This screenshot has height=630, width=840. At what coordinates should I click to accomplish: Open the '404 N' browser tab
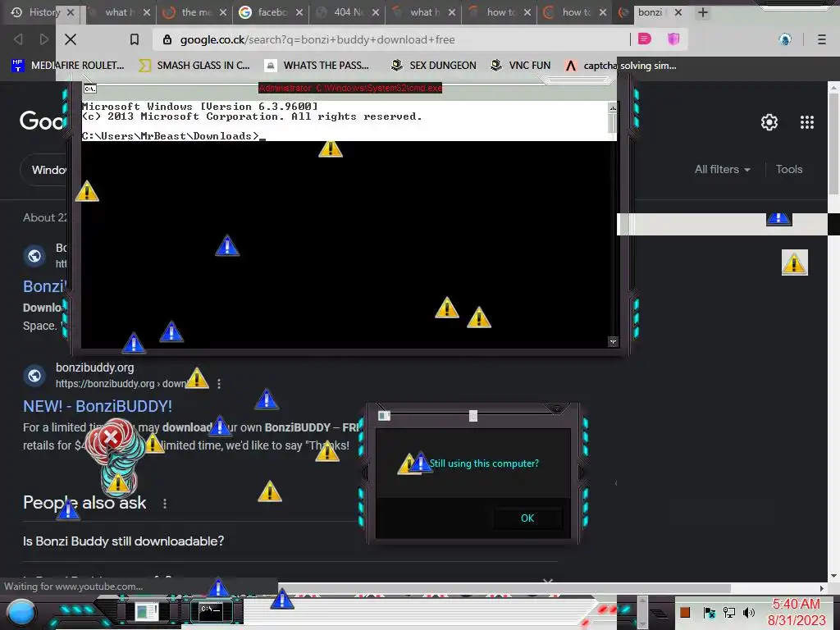(x=348, y=11)
